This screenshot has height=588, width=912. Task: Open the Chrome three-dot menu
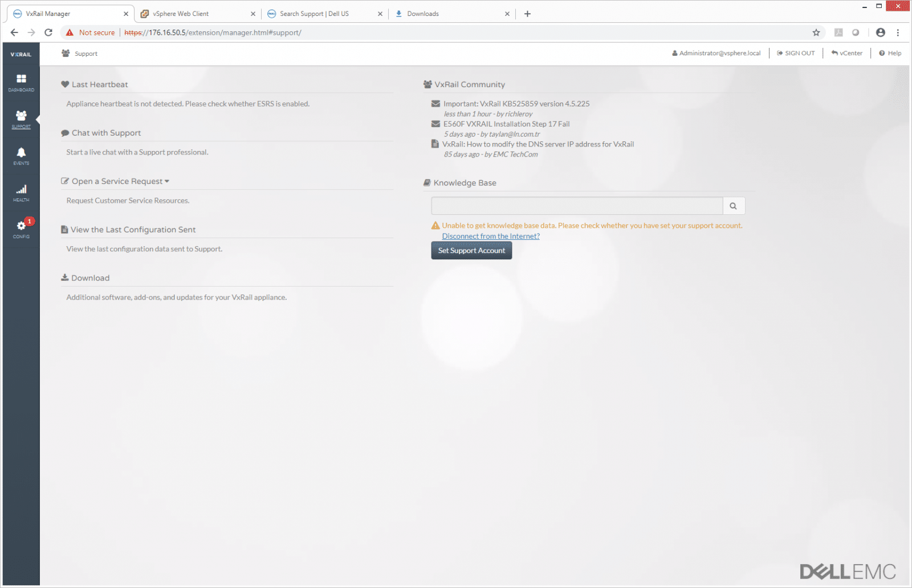pyautogui.click(x=898, y=32)
